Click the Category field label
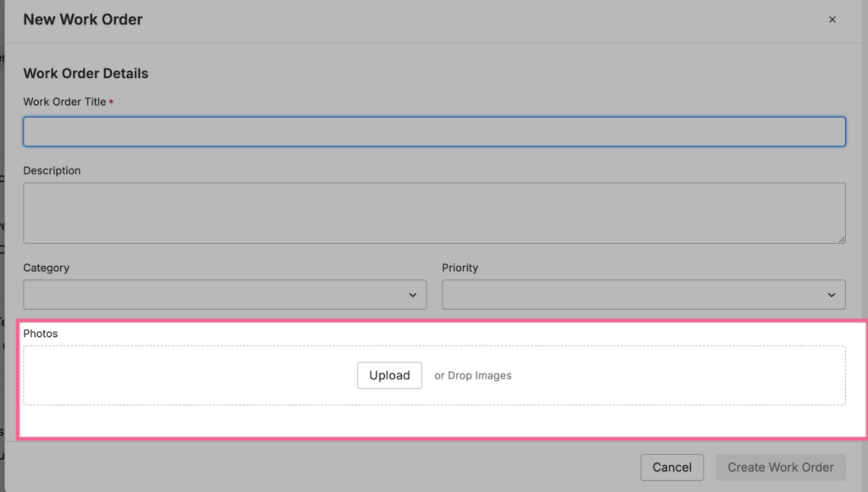The image size is (868, 492). (46, 268)
